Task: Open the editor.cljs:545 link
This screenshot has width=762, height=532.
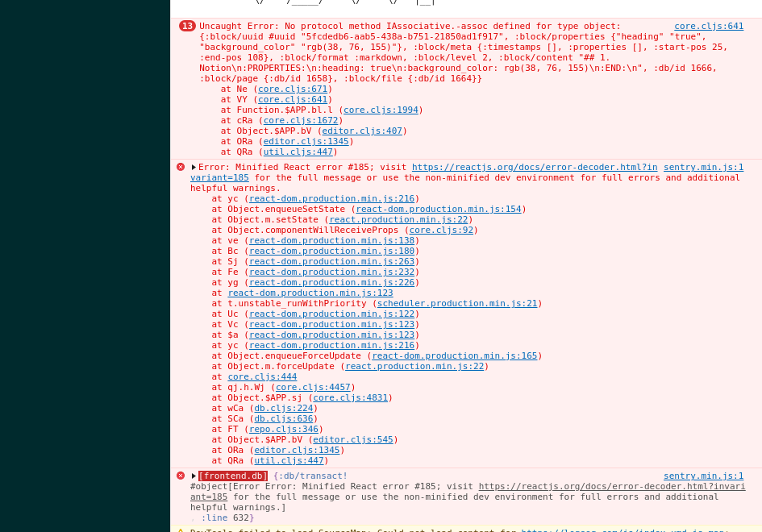Action: [x=353, y=439]
